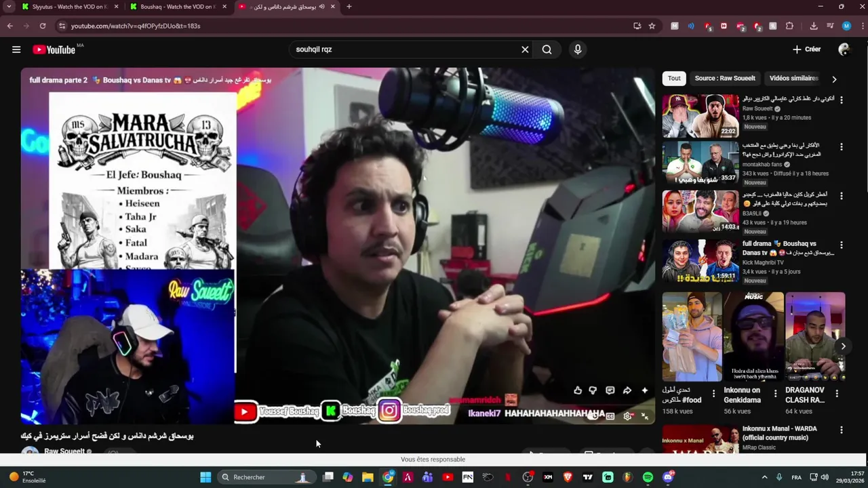Bookmark this page with the star
The height and width of the screenshot is (488, 868).
pyautogui.click(x=652, y=26)
